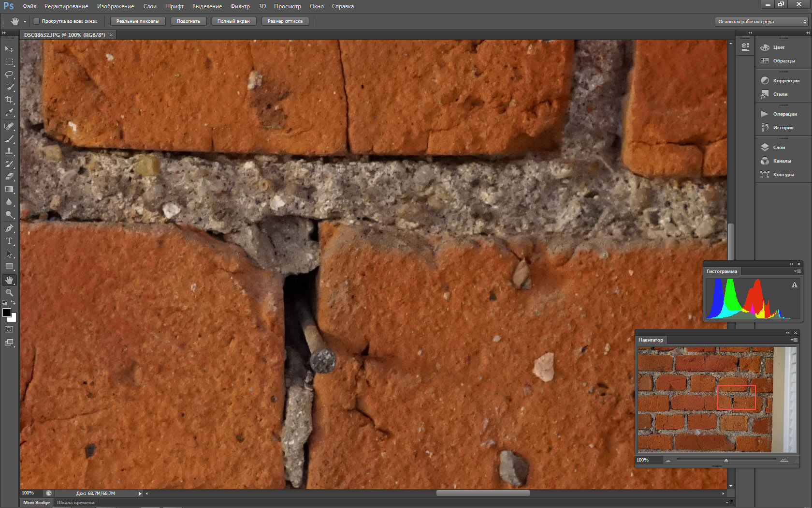Screen dimensions: 812x508
Task: Switch to the Шкала времени tab
Action: point(76,503)
